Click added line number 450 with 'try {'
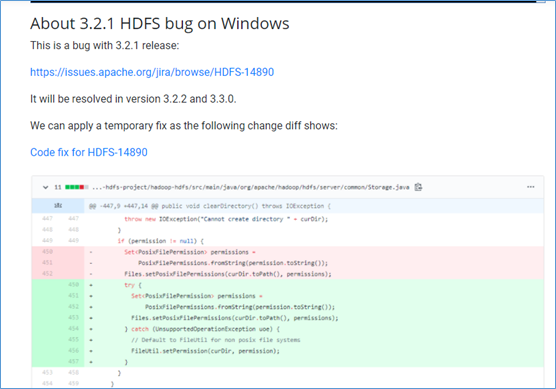The height and width of the screenshot is (389, 556). click(x=73, y=285)
